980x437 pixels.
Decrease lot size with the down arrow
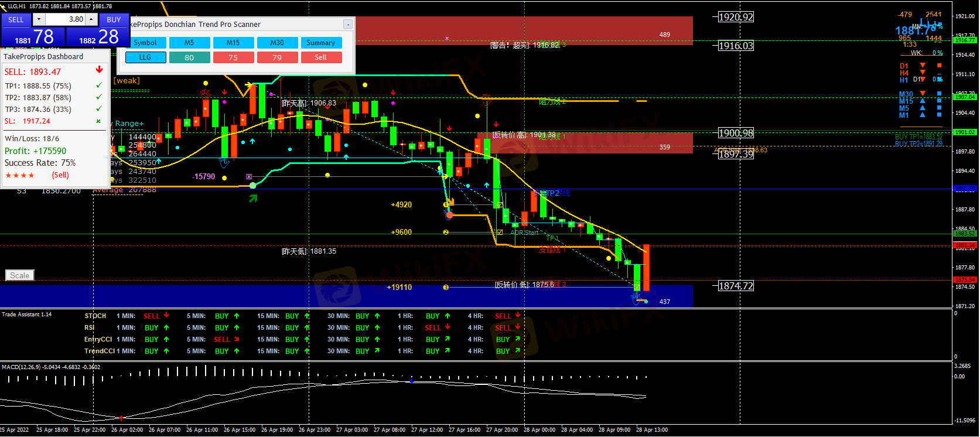click(39, 19)
